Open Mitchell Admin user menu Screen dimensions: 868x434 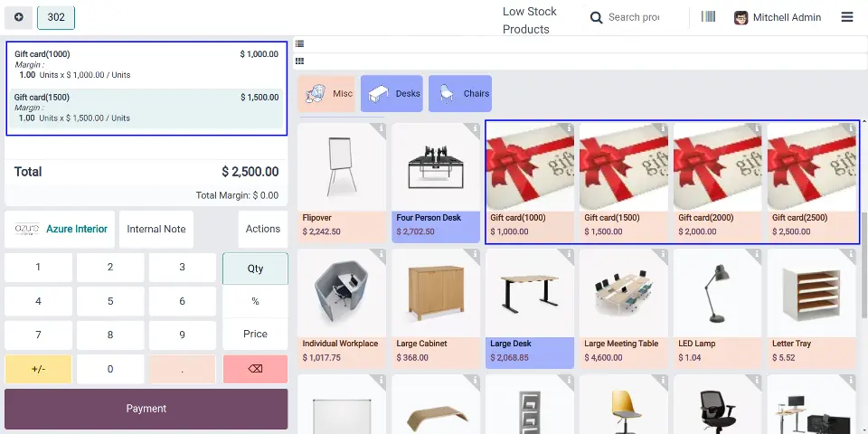click(x=778, y=18)
